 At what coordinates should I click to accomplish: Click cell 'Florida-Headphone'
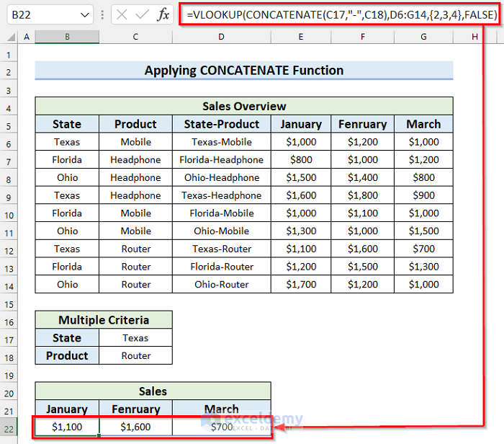pyautogui.click(x=222, y=159)
